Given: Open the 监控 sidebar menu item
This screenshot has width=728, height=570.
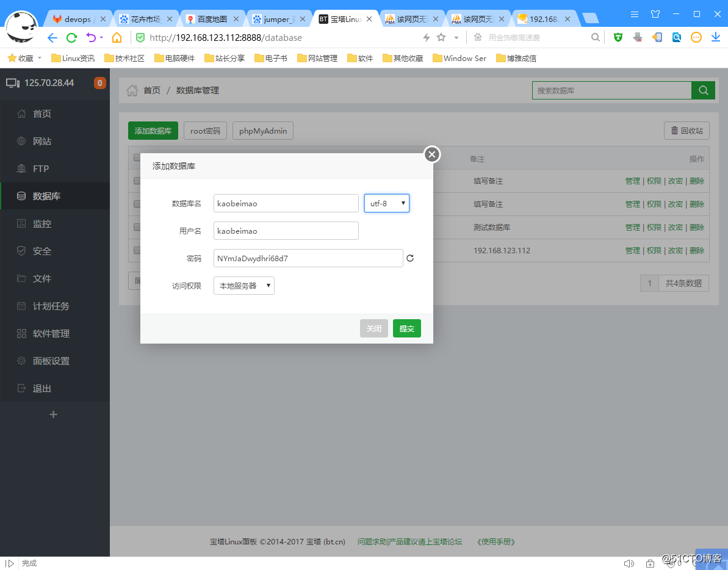Looking at the screenshot, I should click(55, 223).
